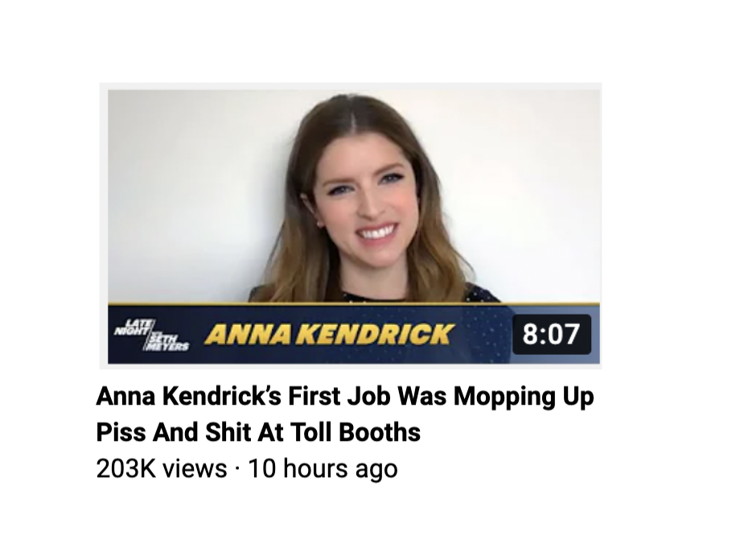Click the word 'views' below the title

[195, 469]
